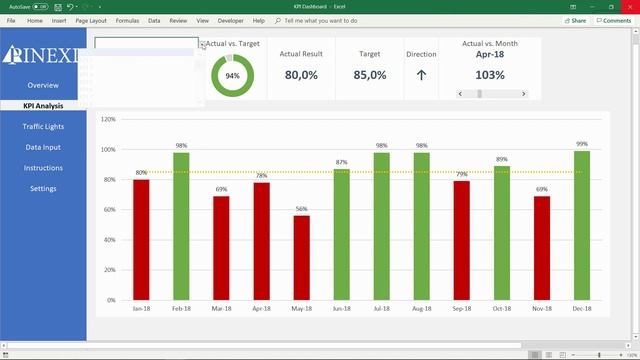Screen dimensions: 640x360
Task: Click the Dec-18 green bar
Action: [x=582, y=225]
